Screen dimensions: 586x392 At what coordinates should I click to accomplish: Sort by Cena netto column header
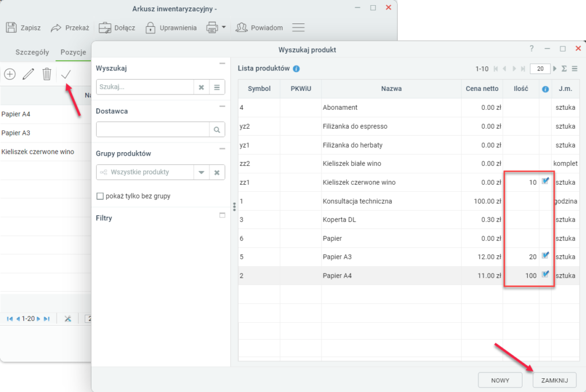482,89
